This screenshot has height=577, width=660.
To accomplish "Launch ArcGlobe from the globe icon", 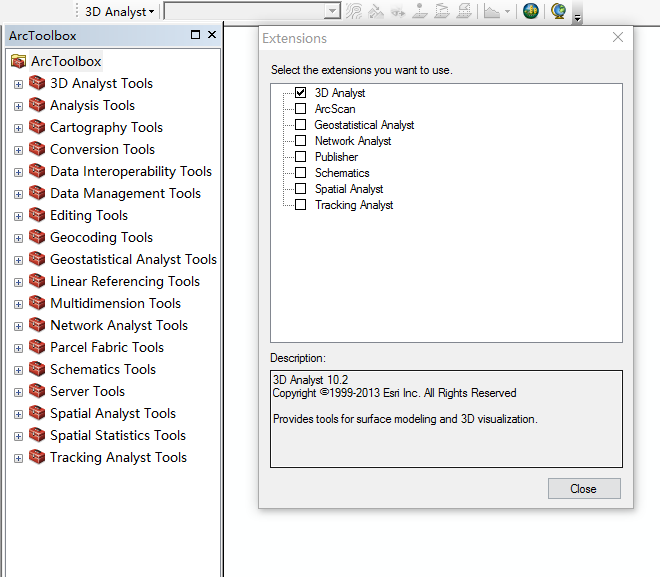I will click(559, 11).
